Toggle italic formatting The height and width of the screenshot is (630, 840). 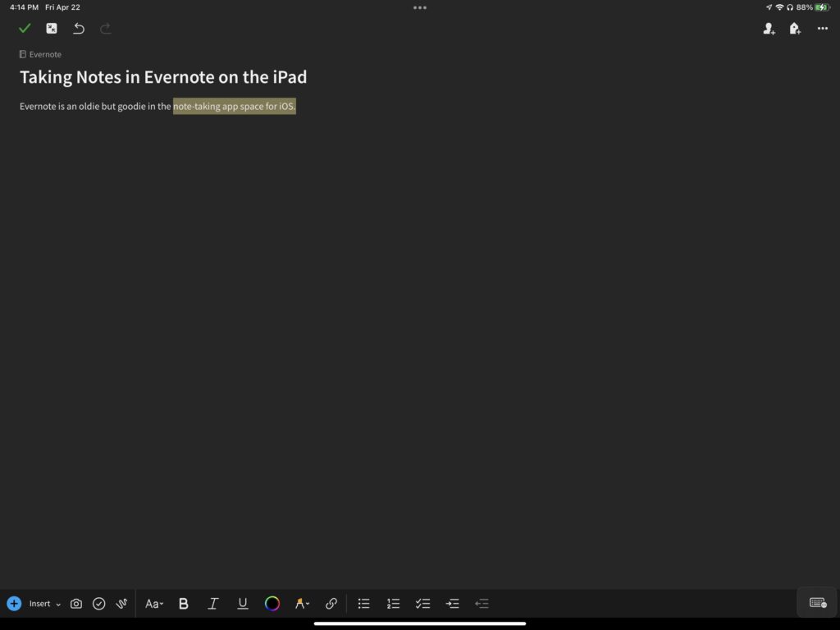pos(212,604)
